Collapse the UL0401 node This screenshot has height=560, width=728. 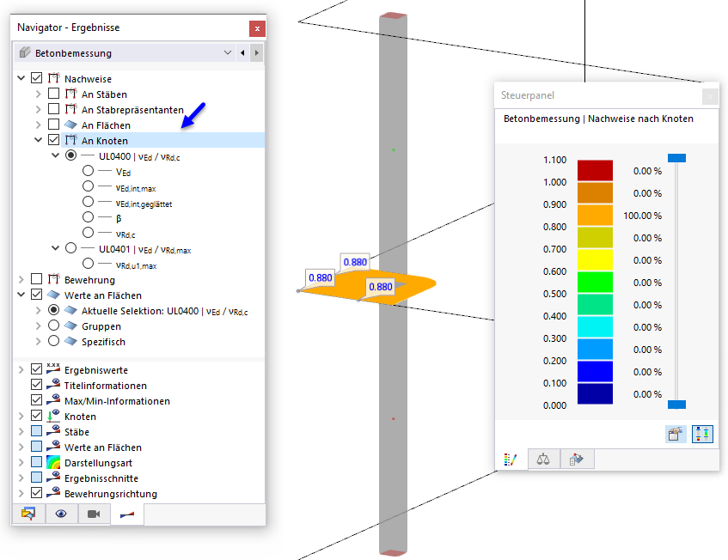point(55,248)
